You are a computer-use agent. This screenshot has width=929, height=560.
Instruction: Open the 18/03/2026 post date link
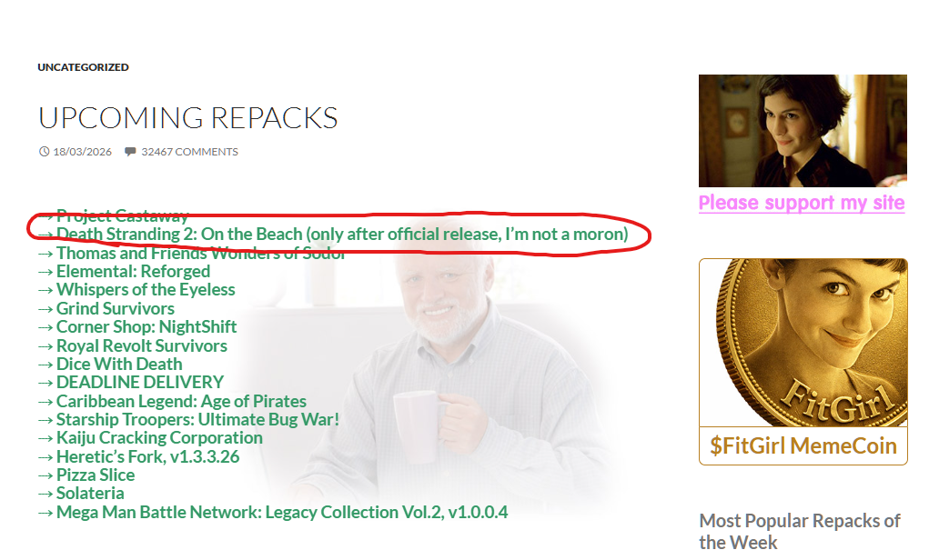[83, 152]
